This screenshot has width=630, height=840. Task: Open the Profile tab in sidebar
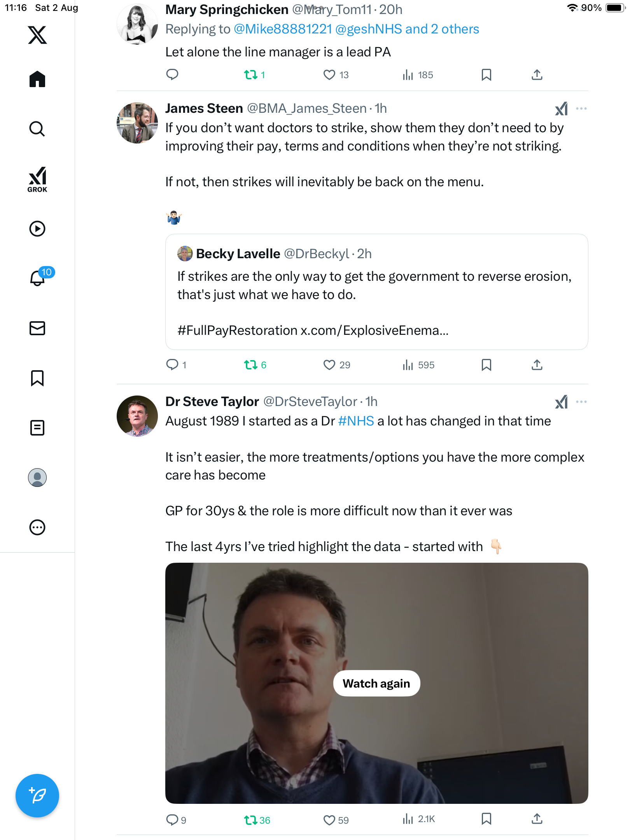pyautogui.click(x=37, y=478)
